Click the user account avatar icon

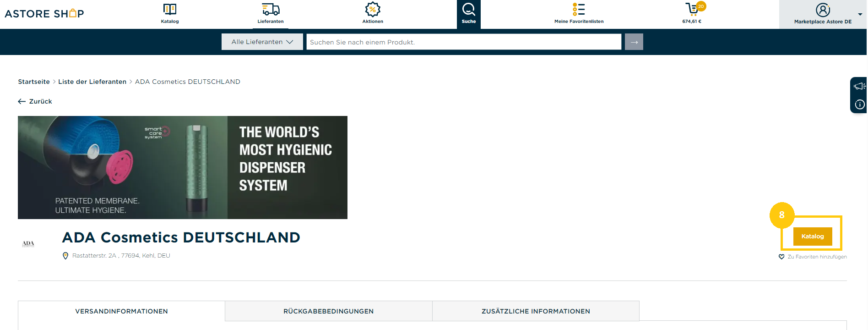tap(823, 10)
